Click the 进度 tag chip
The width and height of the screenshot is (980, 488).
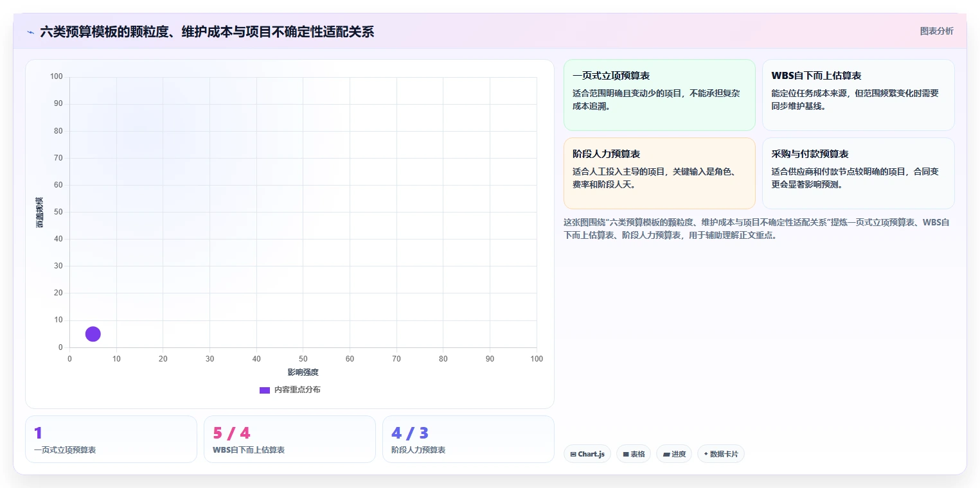[x=673, y=454]
